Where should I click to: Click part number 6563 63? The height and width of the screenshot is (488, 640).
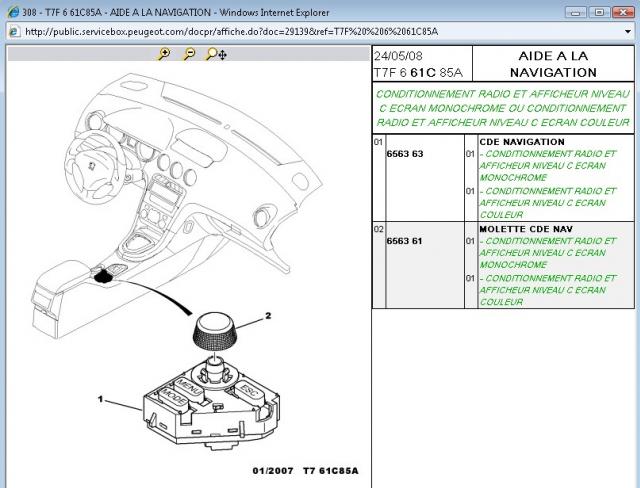(404, 154)
